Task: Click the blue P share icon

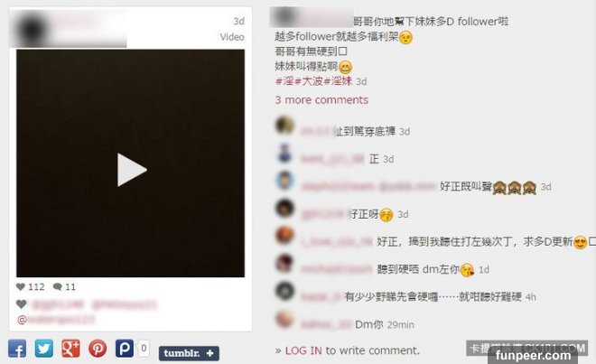Action: [x=125, y=349]
